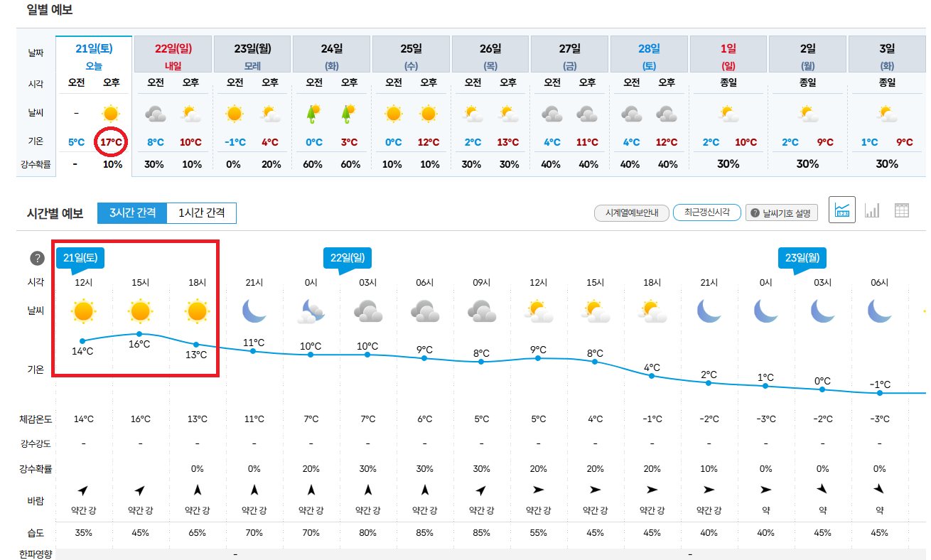This screenshot has width=931, height=560.
Task: Click the 16°C point on temperature graph
Action: (x=139, y=333)
